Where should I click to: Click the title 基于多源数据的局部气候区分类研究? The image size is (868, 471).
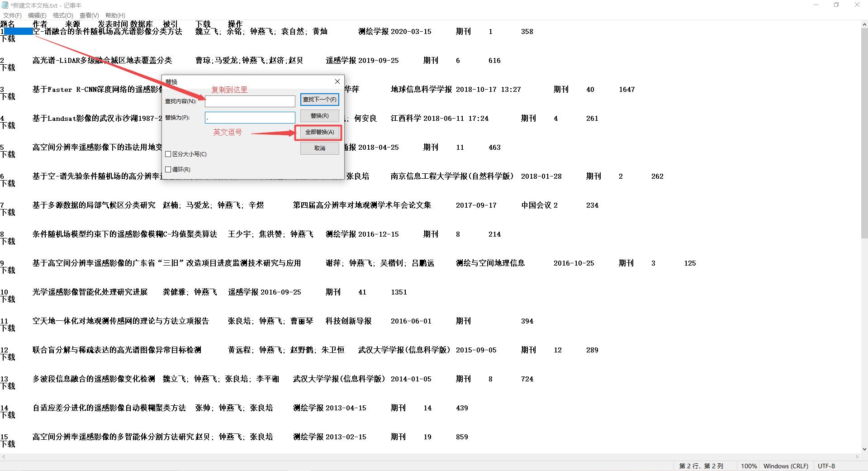(x=94, y=205)
